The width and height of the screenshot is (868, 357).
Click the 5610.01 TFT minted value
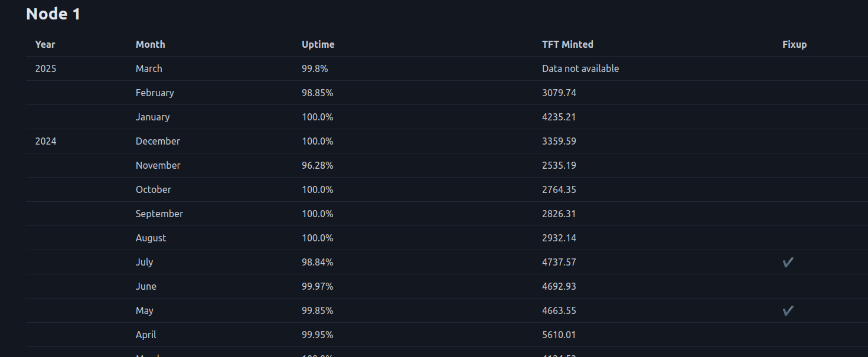coord(559,335)
